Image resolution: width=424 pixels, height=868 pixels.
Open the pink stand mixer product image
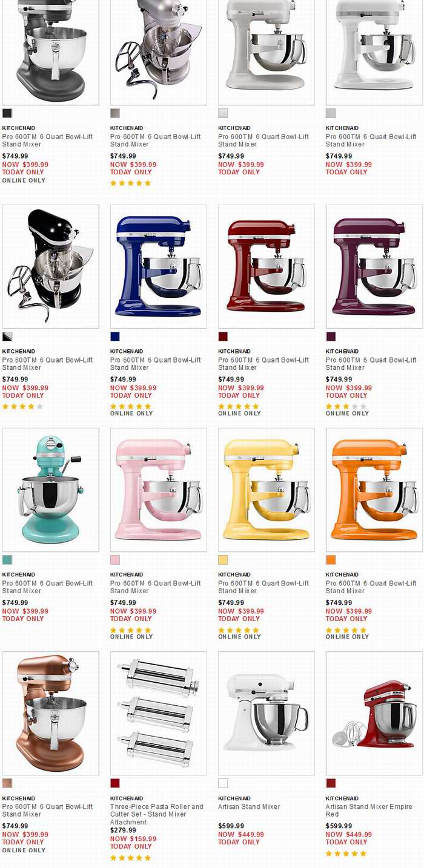point(159,490)
